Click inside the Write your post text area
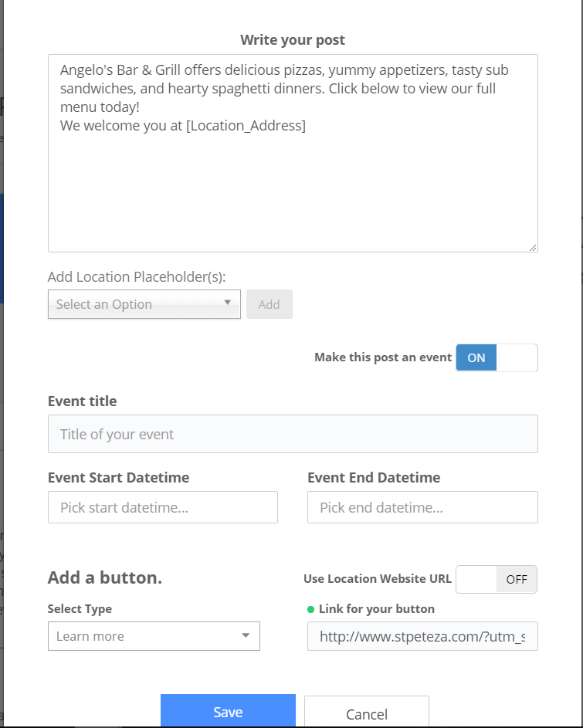The image size is (583, 728). coord(293,185)
